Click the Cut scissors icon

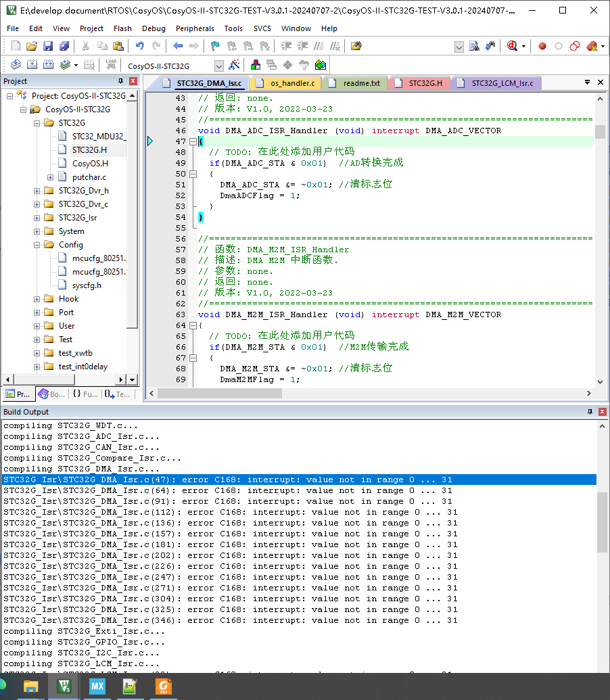point(85,46)
